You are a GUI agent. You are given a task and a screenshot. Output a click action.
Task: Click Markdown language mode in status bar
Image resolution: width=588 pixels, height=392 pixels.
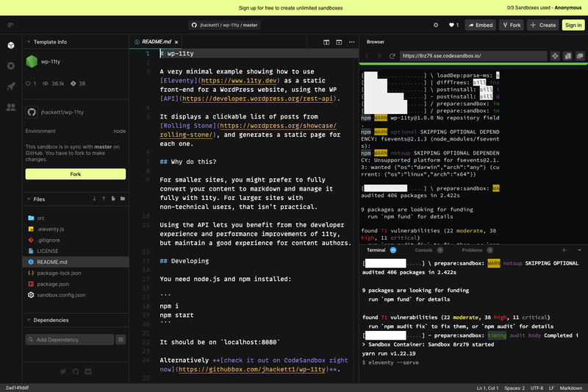tap(571, 388)
